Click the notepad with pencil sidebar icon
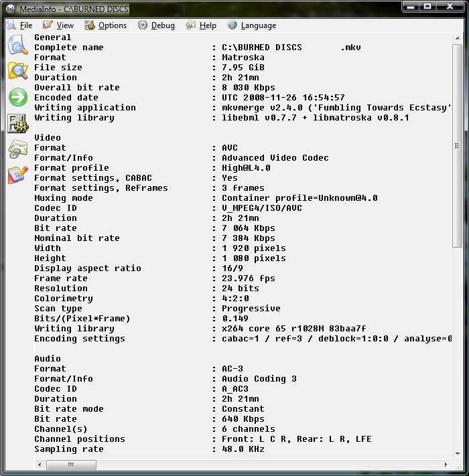The width and height of the screenshot is (469, 476). point(17,175)
